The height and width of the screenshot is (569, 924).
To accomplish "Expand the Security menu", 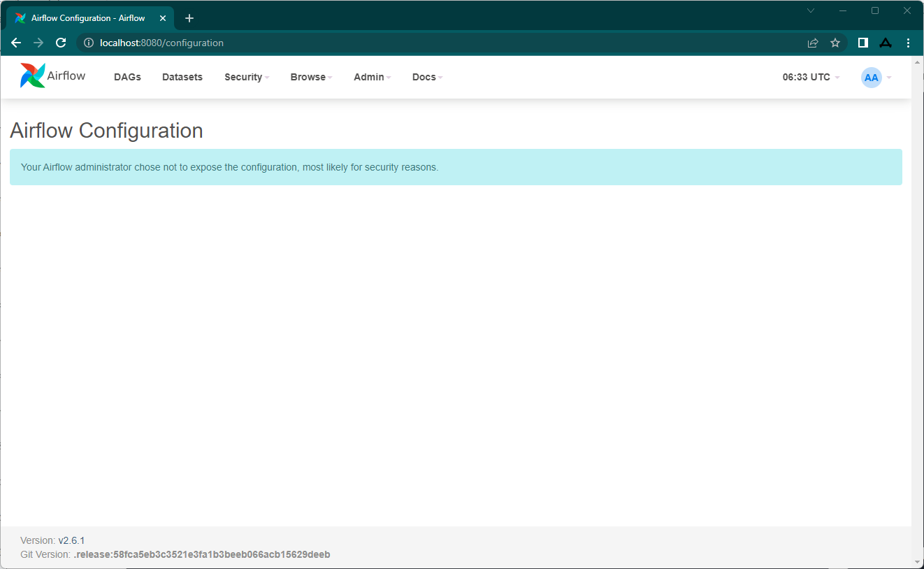I will tap(247, 77).
